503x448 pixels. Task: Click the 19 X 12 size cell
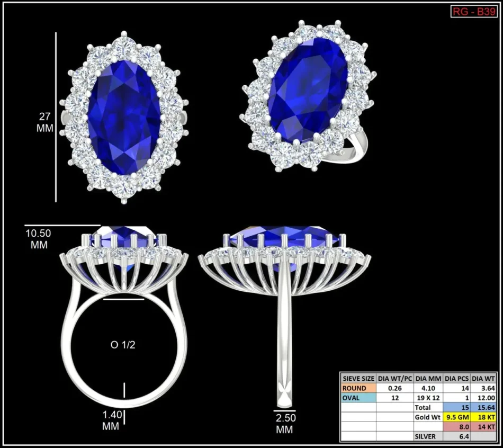[428, 398]
